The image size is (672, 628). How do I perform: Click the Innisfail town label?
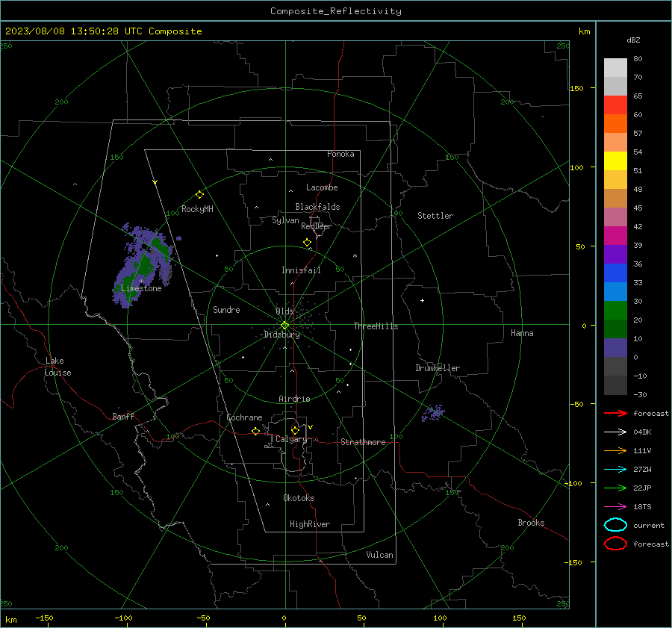pos(301,270)
